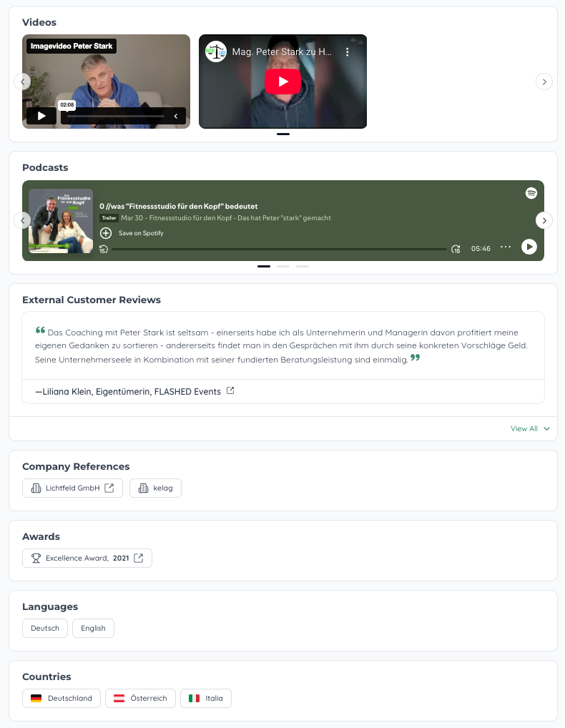Open the Excellence Award 2021 link

tap(87, 558)
